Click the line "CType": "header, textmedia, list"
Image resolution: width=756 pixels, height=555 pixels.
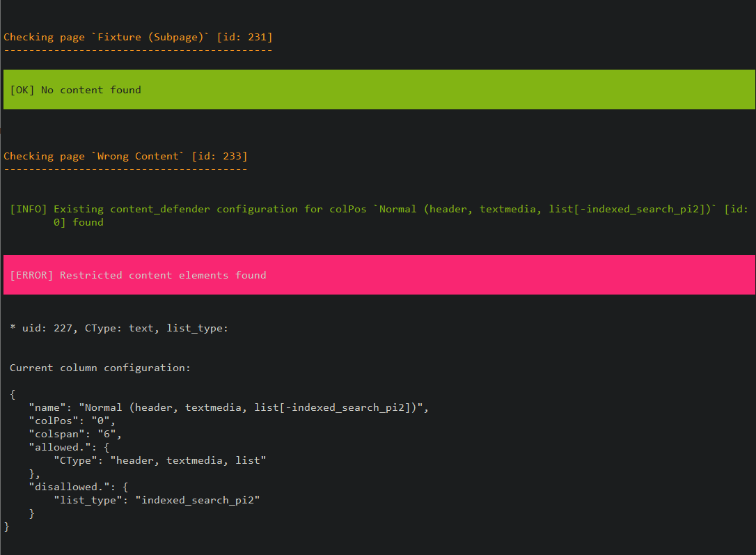coord(159,460)
